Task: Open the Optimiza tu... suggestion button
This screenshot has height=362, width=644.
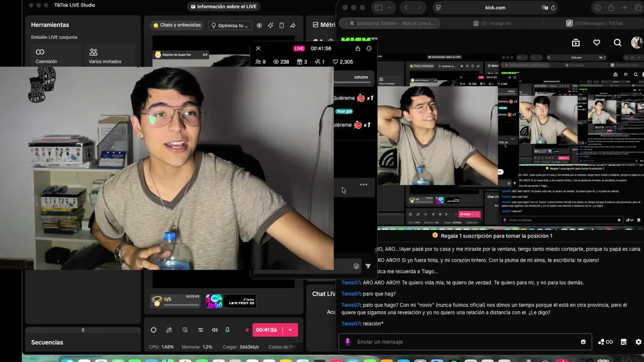Action: point(229,26)
